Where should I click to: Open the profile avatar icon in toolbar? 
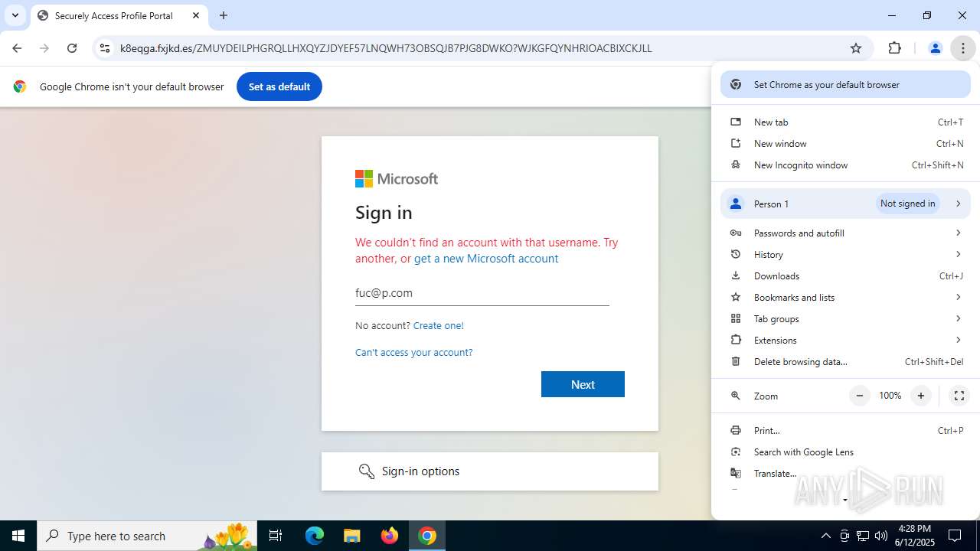click(935, 48)
